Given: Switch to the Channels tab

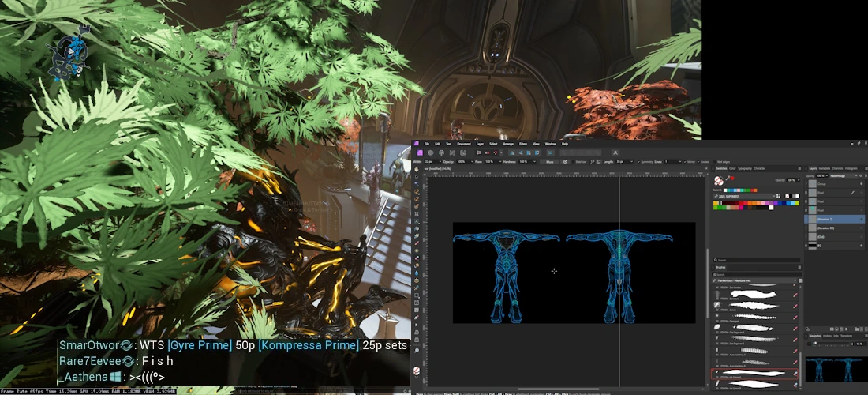Looking at the screenshot, I should [x=837, y=168].
